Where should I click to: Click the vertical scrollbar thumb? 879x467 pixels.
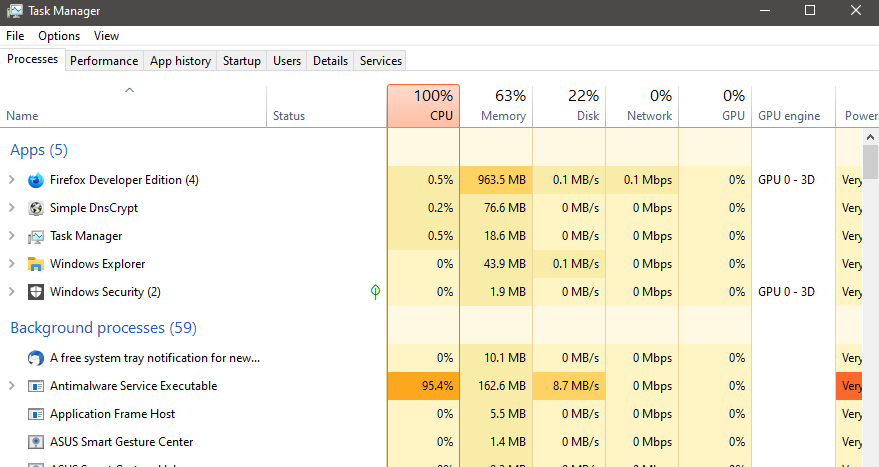pos(870,160)
